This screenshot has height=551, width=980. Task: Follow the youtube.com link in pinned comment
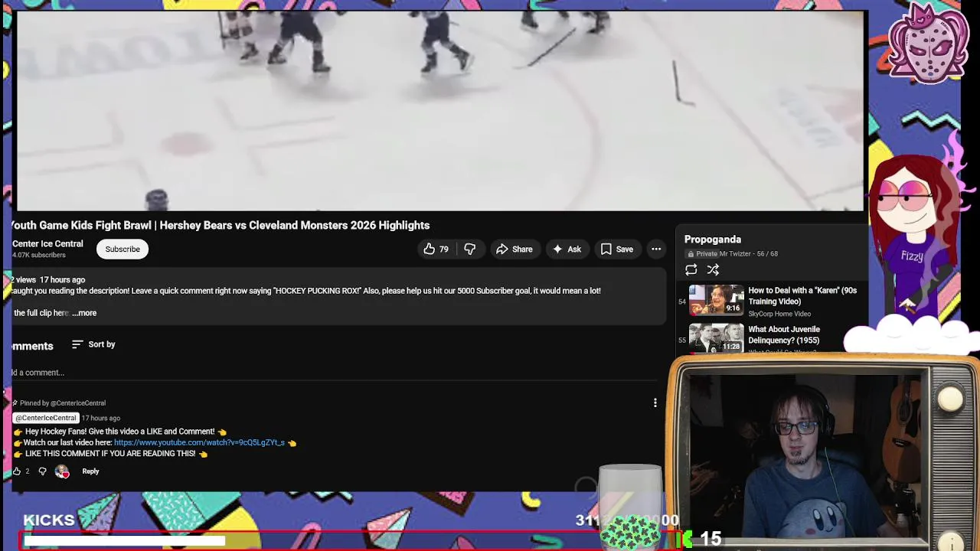pos(199,442)
